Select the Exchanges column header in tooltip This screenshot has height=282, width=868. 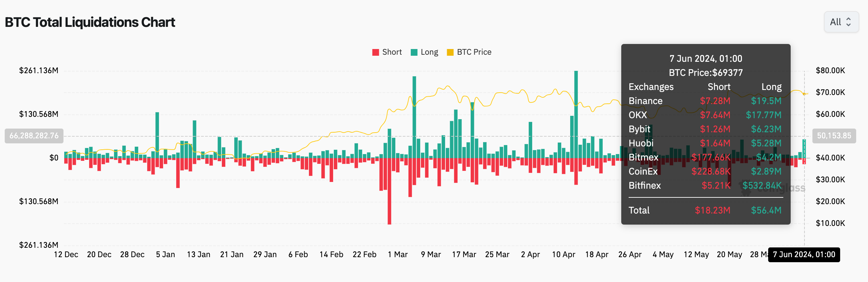651,87
